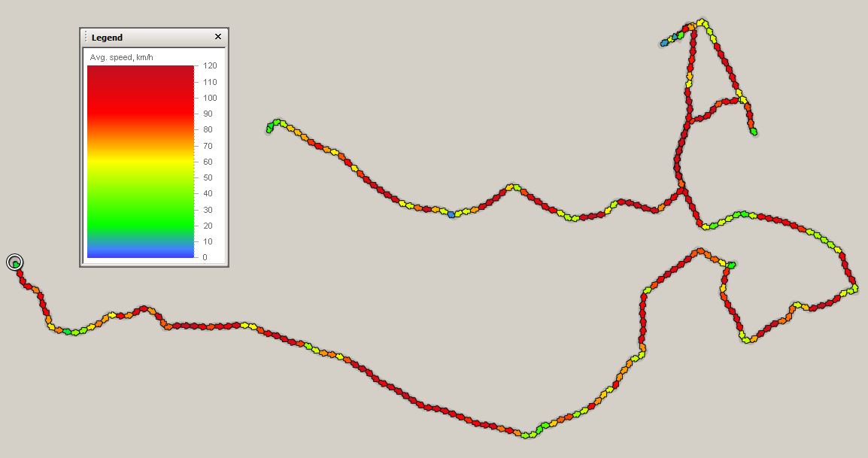Click the 80 value in legend scale
This screenshot has width=868, height=458.
click(208, 129)
